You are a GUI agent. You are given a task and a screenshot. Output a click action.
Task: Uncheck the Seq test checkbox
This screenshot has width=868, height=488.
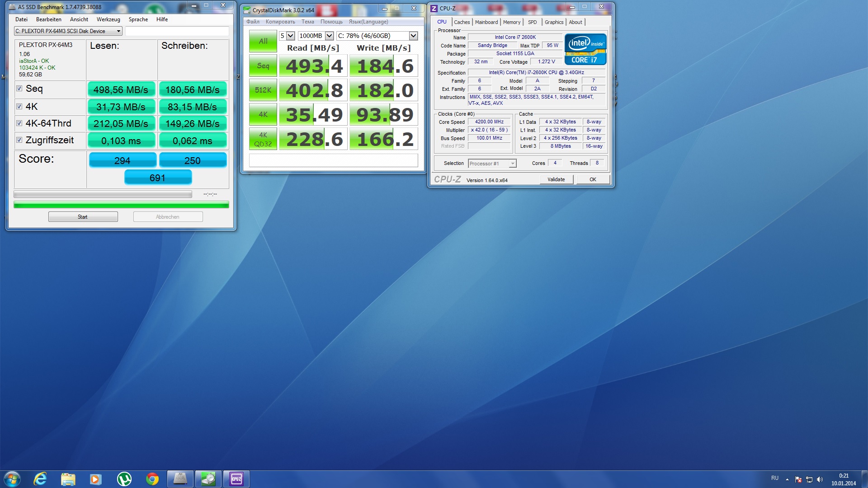[x=19, y=89]
